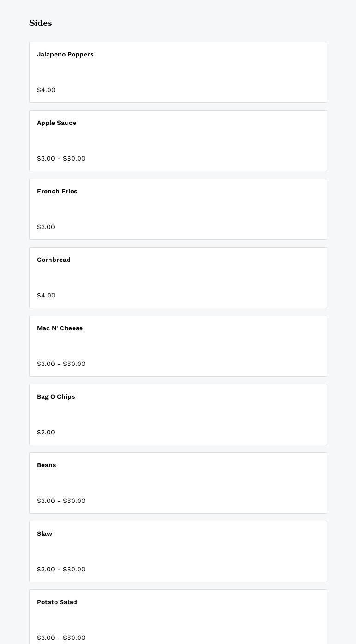The width and height of the screenshot is (356, 644).
Task: Click the French Fries item name
Action: [x=57, y=192]
